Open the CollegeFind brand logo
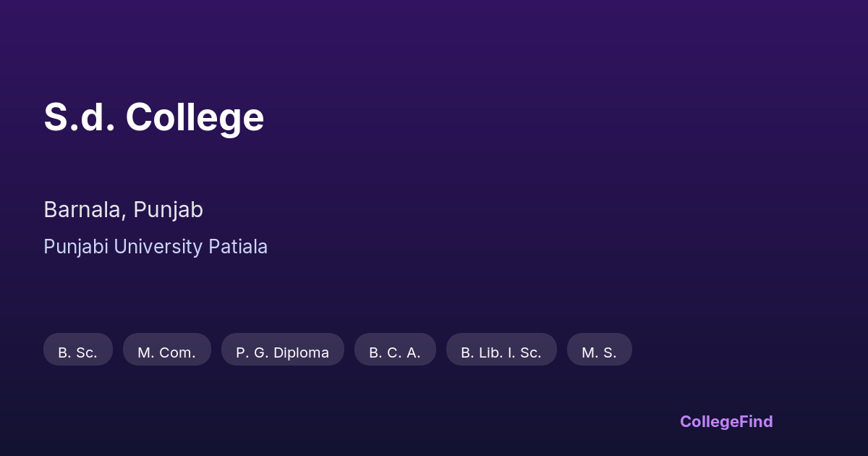 click(x=726, y=421)
